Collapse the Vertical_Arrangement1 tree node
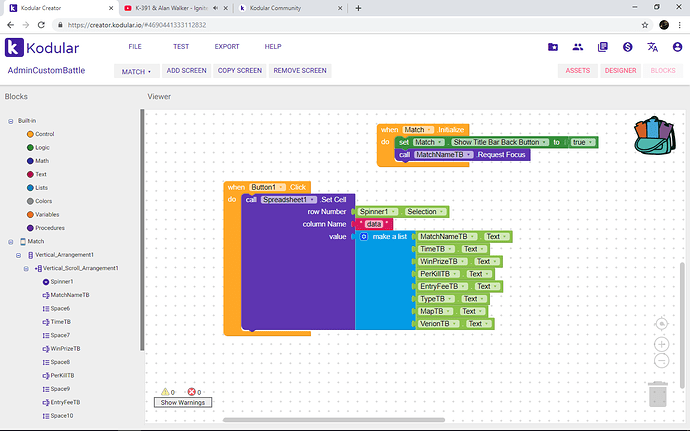Screen dimensions: 690x431 coord(18,255)
